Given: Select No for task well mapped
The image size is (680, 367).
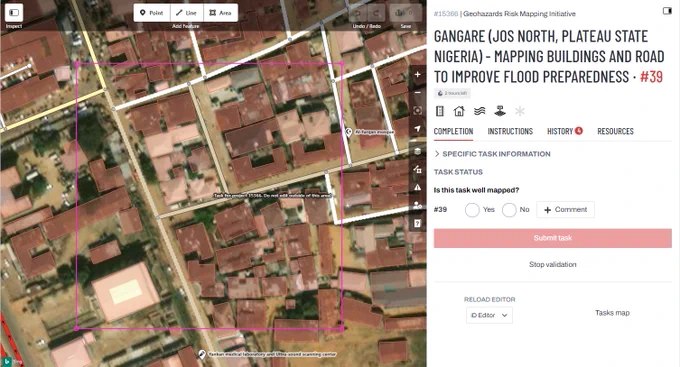Looking at the screenshot, I should (509, 210).
